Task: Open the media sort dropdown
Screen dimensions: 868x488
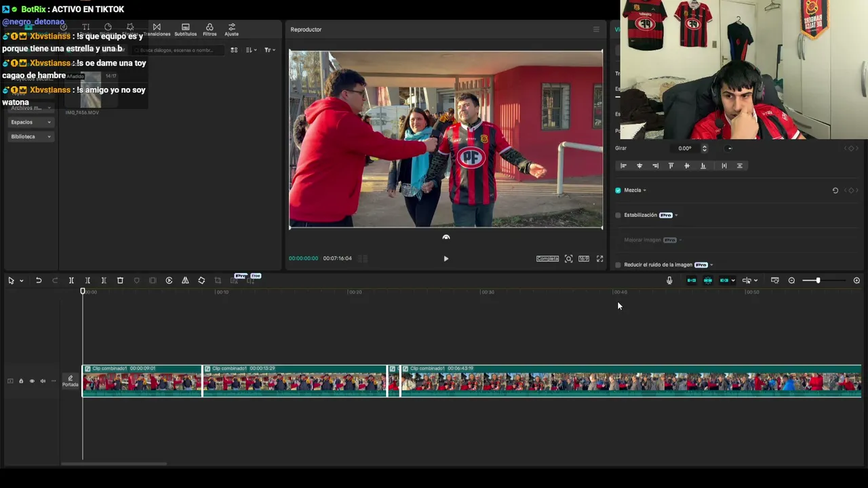Action: [x=251, y=50]
